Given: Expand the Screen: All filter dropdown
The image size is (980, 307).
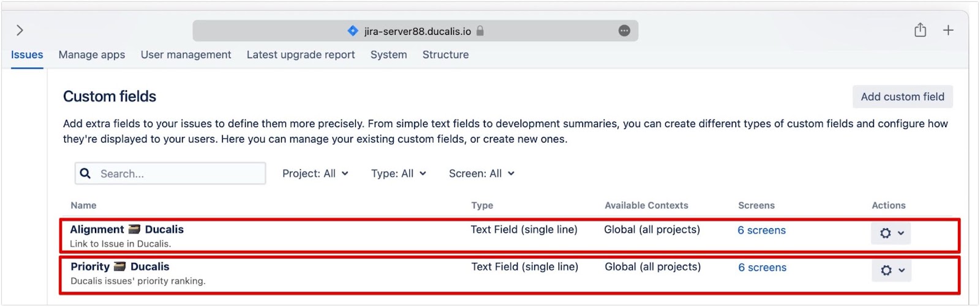Looking at the screenshot, I should 481,174.
